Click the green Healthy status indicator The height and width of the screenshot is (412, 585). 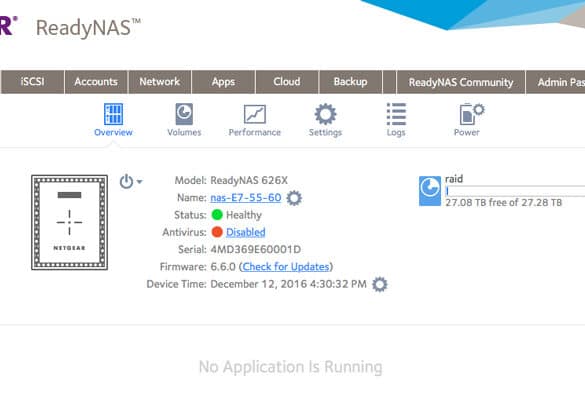point(217,215)
